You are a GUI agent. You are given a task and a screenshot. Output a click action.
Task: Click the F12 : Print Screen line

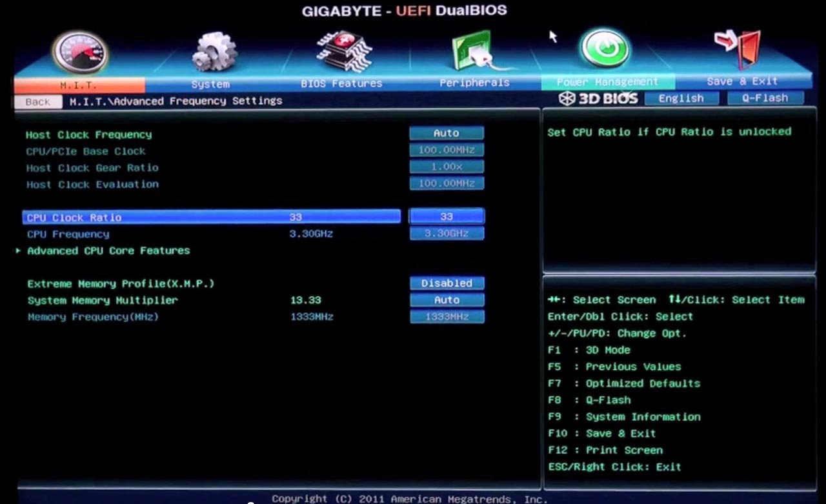[x=605, y=450]
